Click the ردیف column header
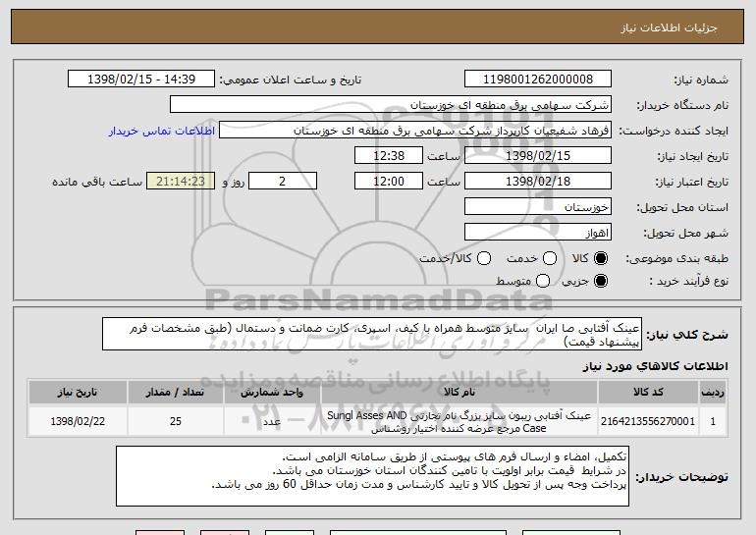756x535 pixels. coord(713,393)
